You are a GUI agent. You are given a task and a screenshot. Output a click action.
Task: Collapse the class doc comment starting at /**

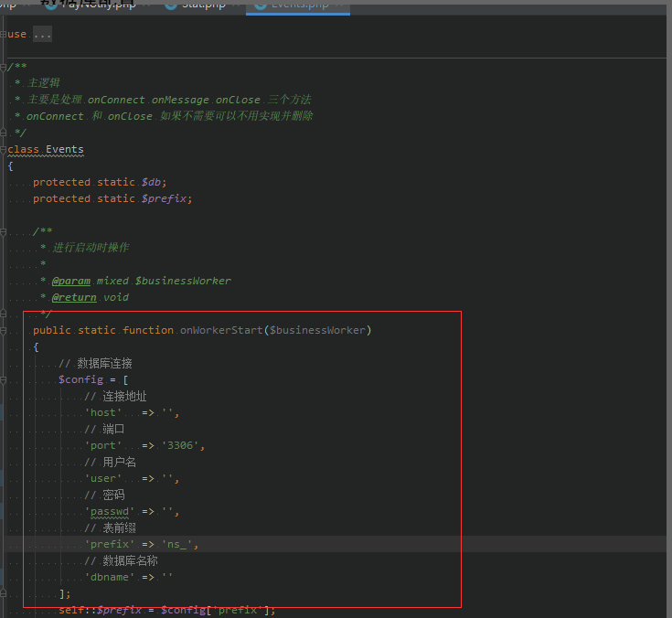tap(4, 67)
